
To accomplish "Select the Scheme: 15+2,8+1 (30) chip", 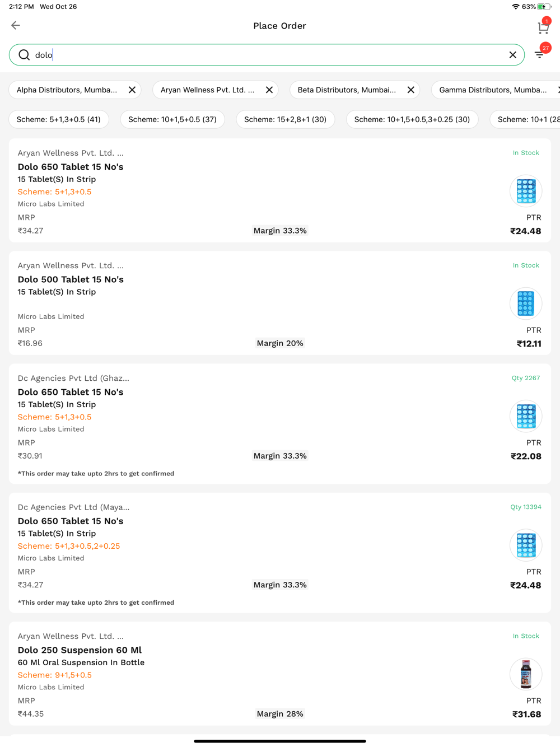I will click(285, 119).
